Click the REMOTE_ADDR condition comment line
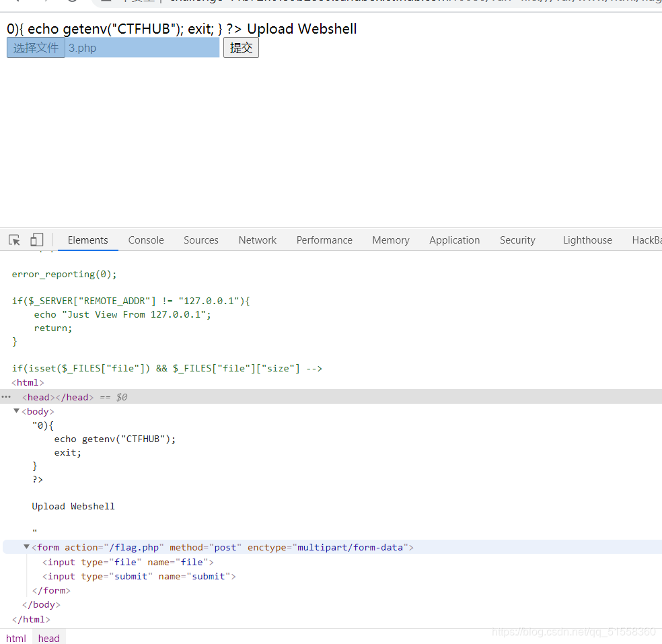662x644 pixels. coord(131,301)
